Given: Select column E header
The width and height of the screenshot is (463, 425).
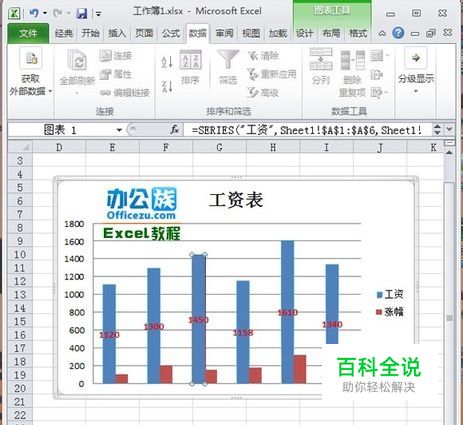Looking at the screenshot, I should tap(113, 147).
